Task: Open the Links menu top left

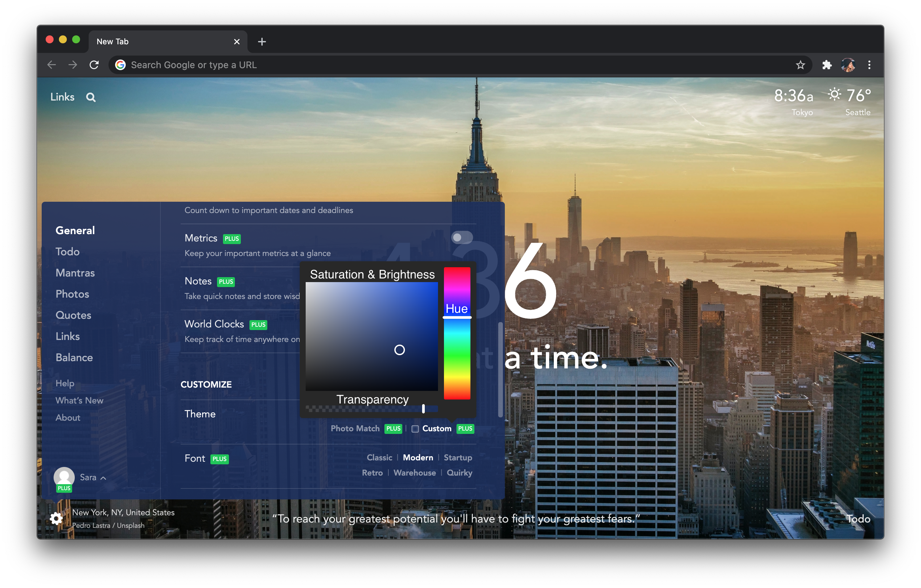Action: [x=62, y=97]
